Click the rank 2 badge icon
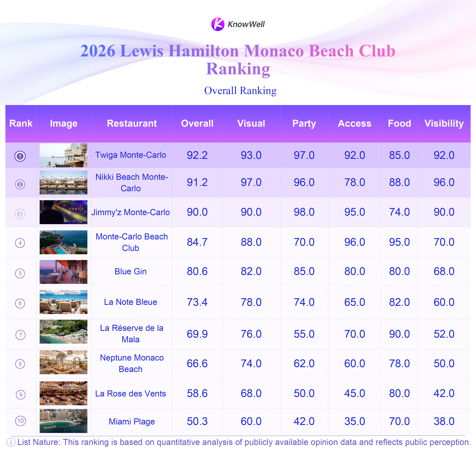Image resolution: width=476 pixels, height=454 pixels. coord(20,184)
